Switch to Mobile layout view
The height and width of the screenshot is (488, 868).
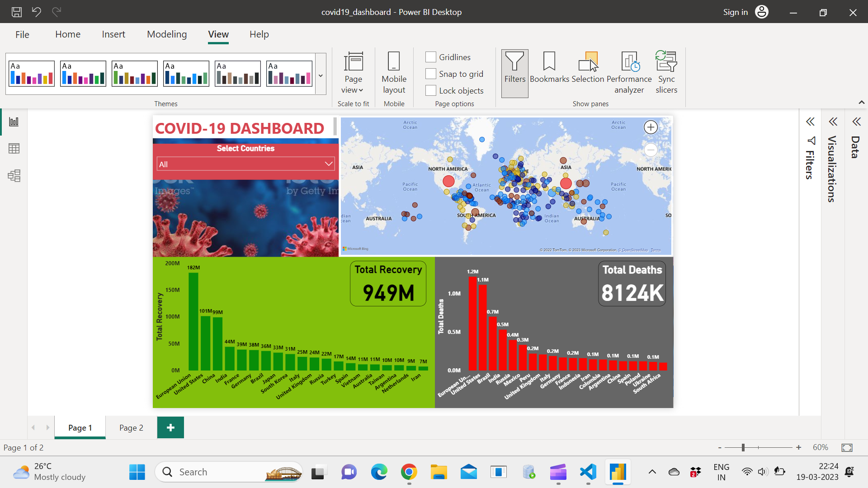(394, 72)
